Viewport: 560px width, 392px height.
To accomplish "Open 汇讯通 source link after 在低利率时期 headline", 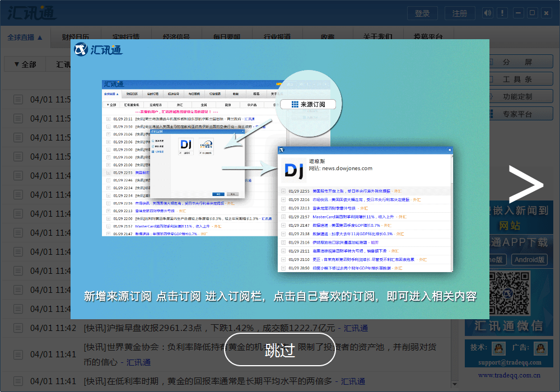I will click(x=353, y=381).
